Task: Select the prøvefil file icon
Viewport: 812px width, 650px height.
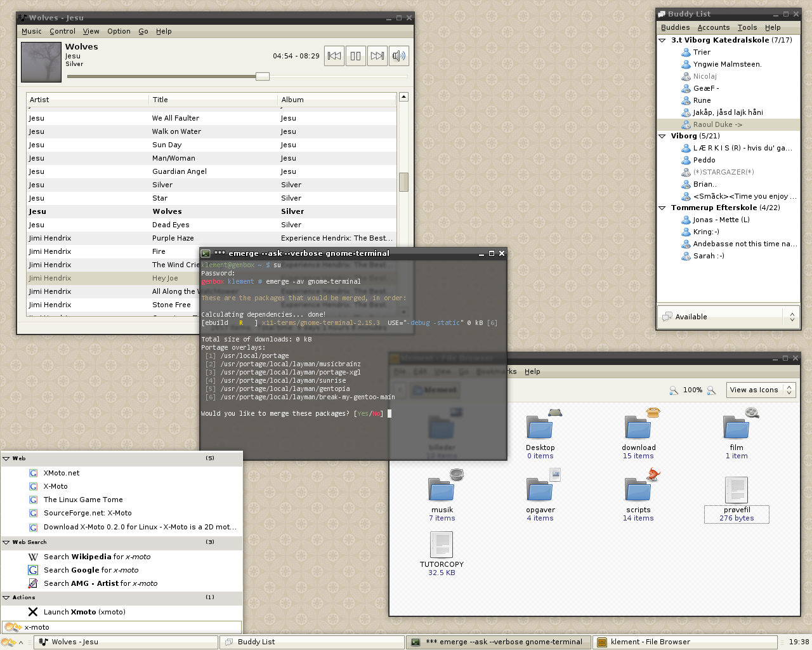Action: coord(737,490)
